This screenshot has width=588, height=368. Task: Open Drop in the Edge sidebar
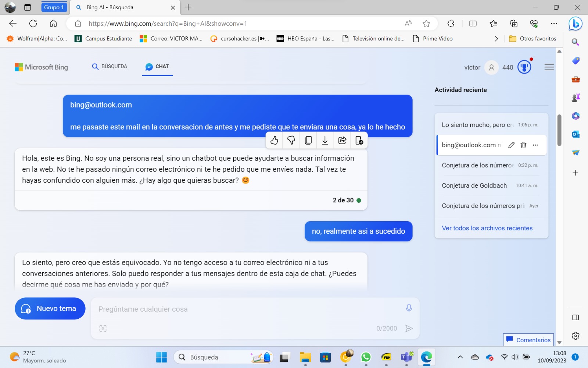(x=576, y=153)
